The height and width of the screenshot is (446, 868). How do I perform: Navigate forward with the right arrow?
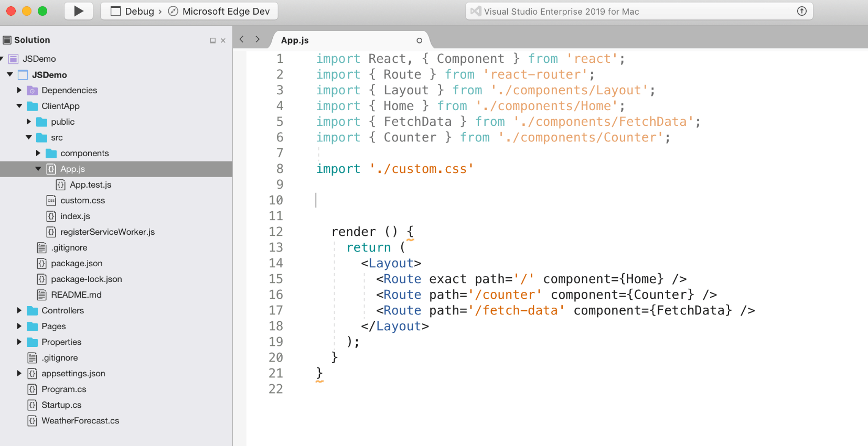(258, 39)
